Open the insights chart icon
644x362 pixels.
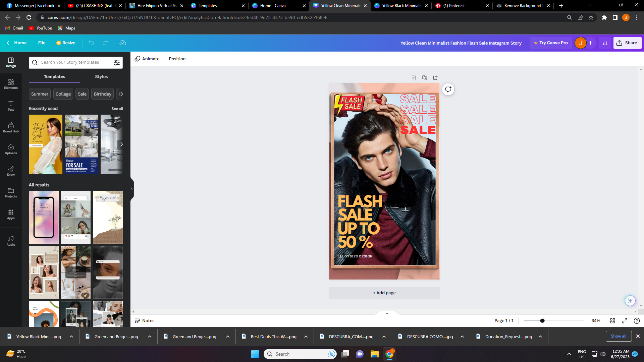click(605, 43)
